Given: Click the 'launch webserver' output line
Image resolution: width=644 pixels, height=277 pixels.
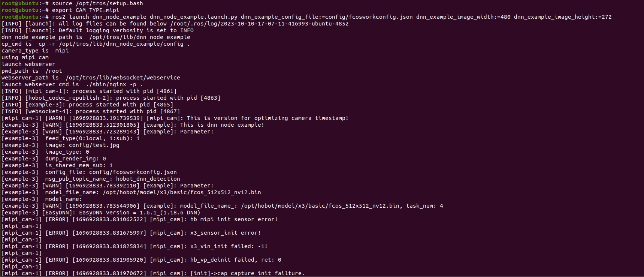Looking at the screenshot, I should (28, 64).
